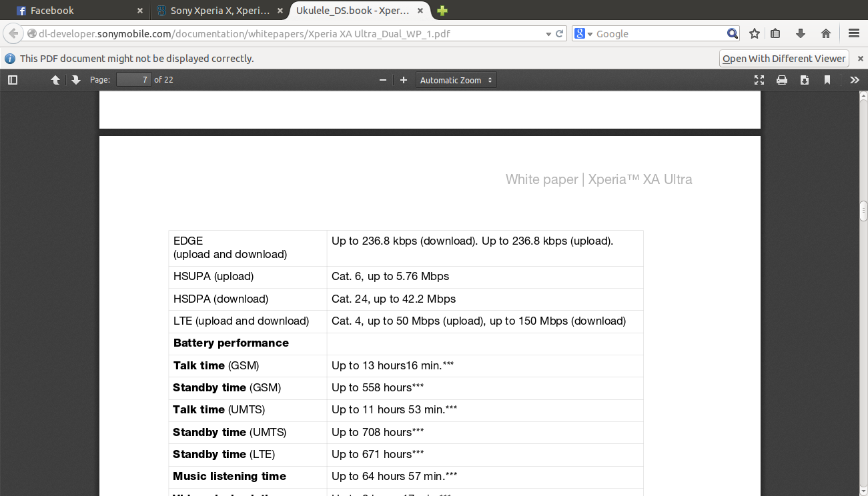Open the browser downloads panel
The image size is (868, 496).
801,34
